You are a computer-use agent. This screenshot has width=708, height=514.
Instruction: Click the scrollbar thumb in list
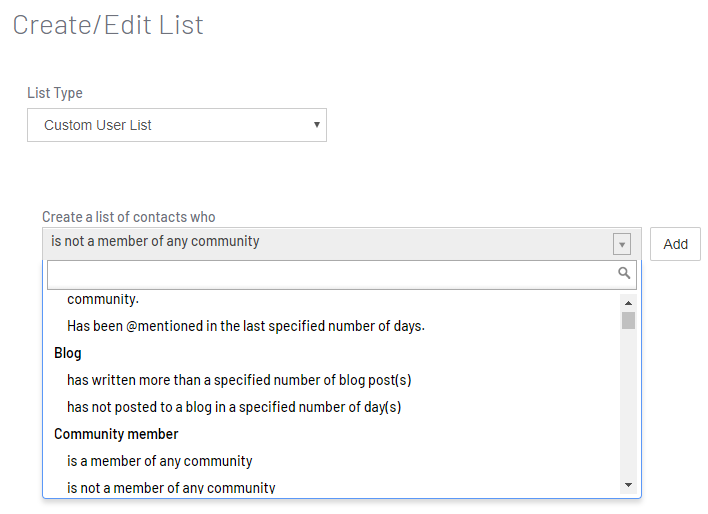coord(628,320)
